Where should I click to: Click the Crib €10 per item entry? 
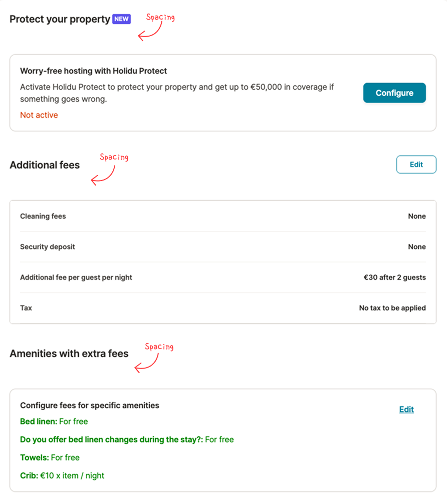click(x=62, y=475)
